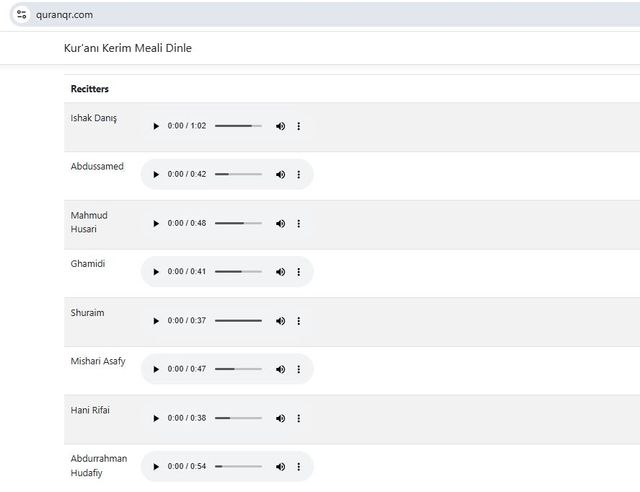The width and height of the screenshot is (640, 492).
Task: Click the volume icon for Ghamidi
Action: click(280, 272)
